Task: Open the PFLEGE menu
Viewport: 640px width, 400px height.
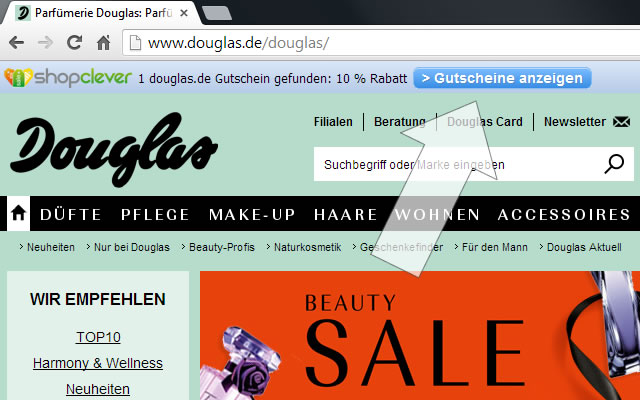Action: (155, 214)
